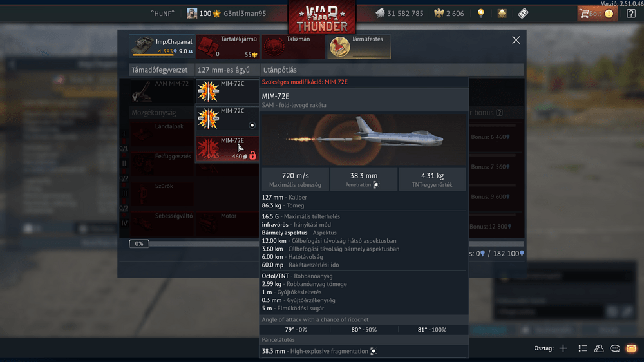
Task: Open the Talizmán tab
Action: click(x=293, y=46)
